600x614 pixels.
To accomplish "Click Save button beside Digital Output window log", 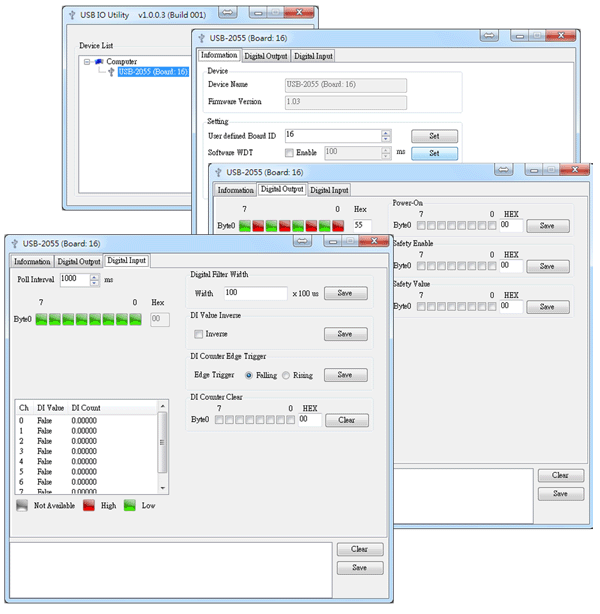I will [x=560, y=494].
